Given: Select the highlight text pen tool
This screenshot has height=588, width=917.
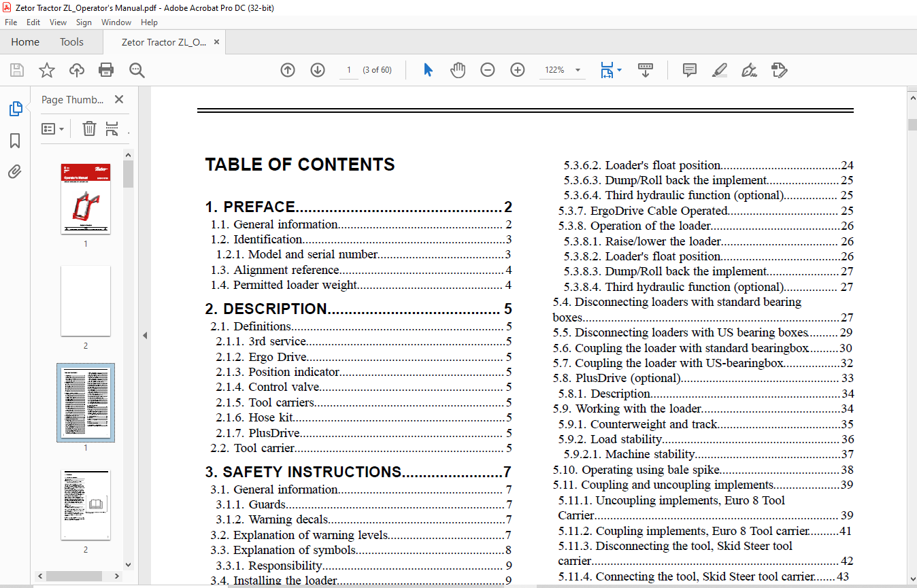Looking at the screenshot, I should (x=720, y=70).
